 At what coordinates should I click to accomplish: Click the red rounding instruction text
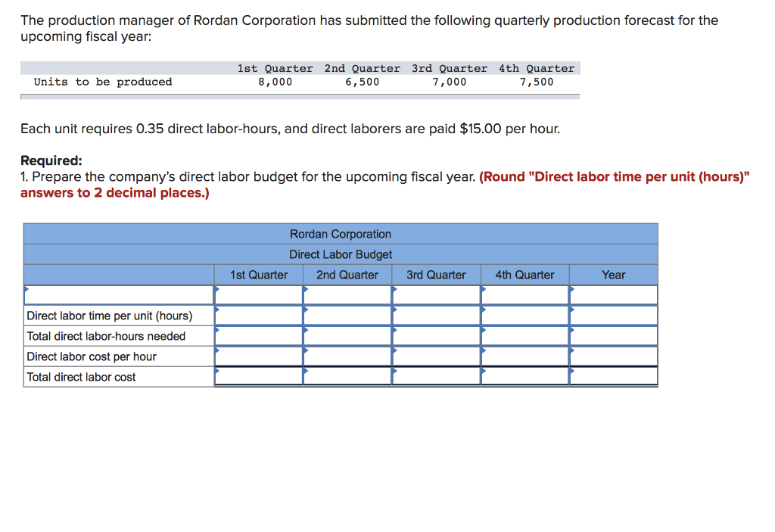[385, 185]
